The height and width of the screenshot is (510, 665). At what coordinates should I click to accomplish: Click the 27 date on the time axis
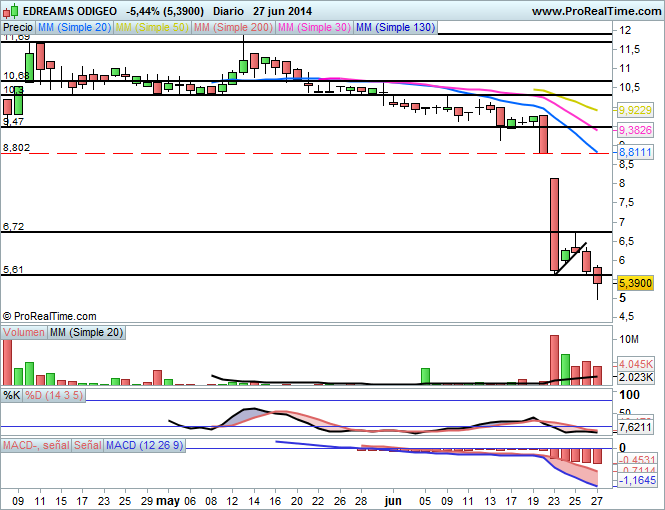pyautogui.click(x=597, y=501)
